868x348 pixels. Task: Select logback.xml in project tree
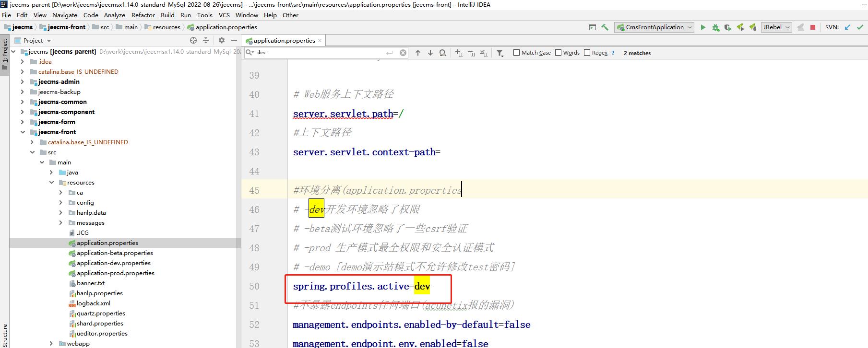(94, 303)
